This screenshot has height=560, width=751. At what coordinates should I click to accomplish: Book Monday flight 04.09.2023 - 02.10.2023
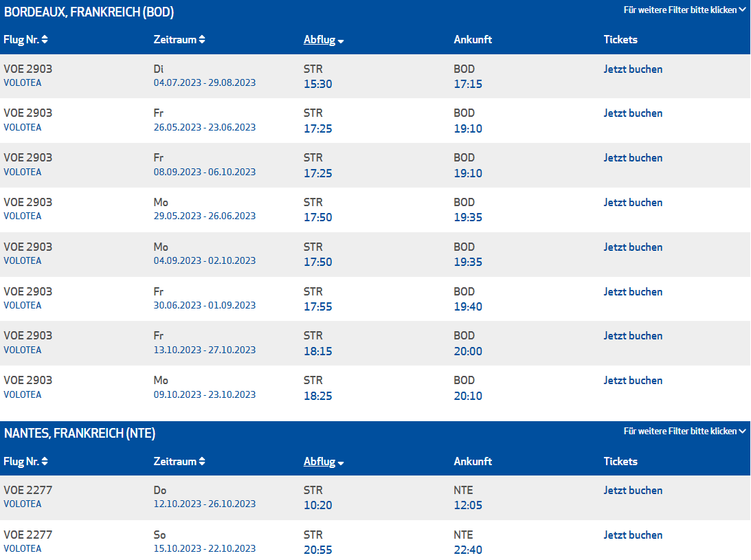click(633, 247)
